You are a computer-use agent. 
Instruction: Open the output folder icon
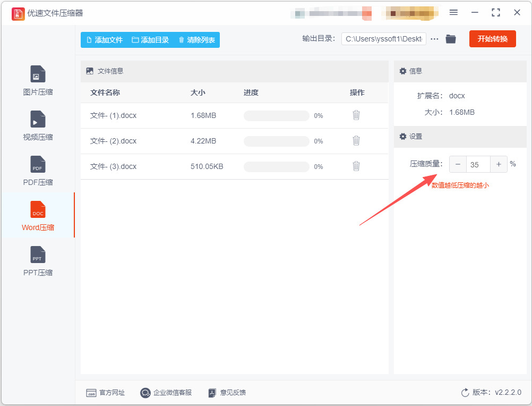pyautogui.click(x=451, y=39)
